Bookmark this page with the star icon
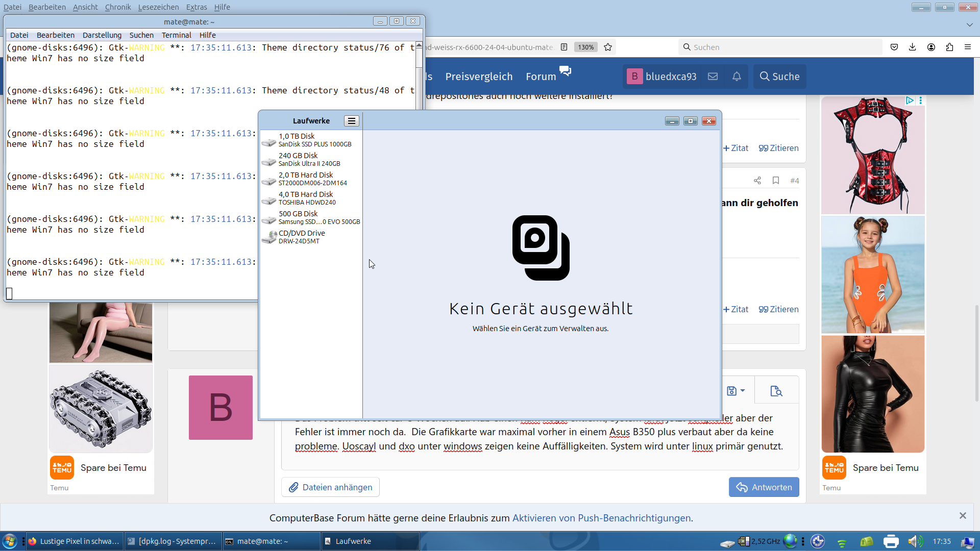This screenshot has width=980, height=551. [608, 47]
